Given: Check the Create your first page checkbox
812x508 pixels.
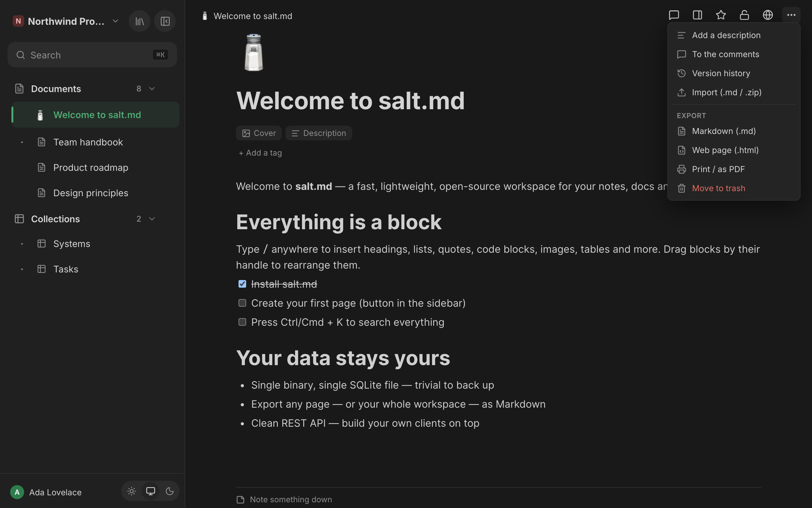Looking at the screenshot, I should click(242, 303).
